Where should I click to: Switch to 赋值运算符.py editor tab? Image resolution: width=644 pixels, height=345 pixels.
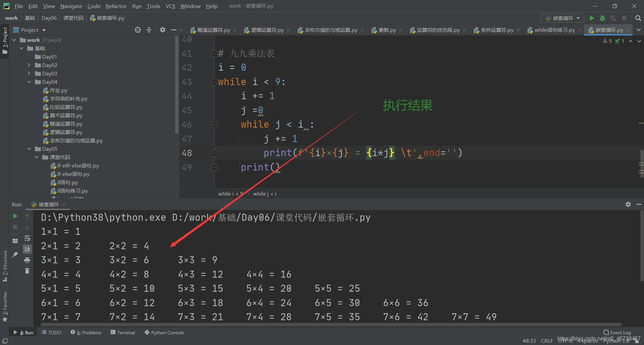(x=213, y=30)
